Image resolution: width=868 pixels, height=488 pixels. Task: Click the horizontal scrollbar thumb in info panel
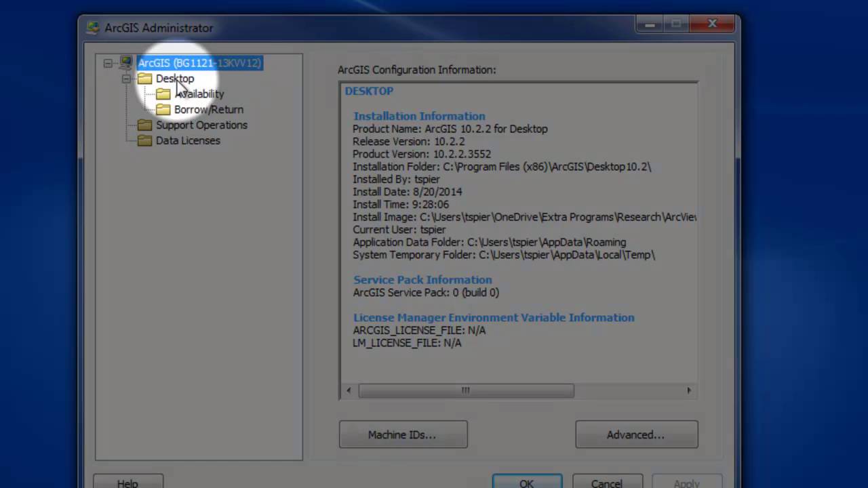coord(466,390)
